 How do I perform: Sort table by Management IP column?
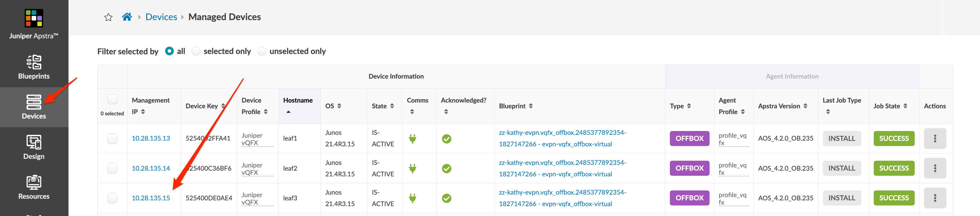tap(143, 112)
